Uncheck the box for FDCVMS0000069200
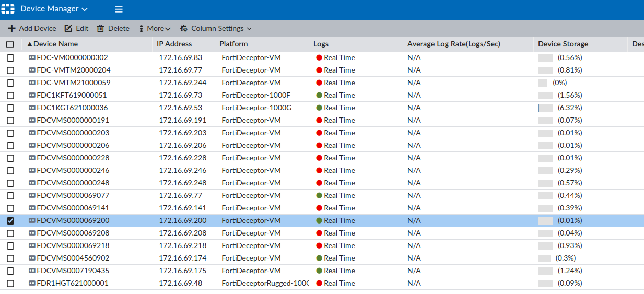Image resolution: width=644 pixels, height=294 pixels. [x=10, y=221]
